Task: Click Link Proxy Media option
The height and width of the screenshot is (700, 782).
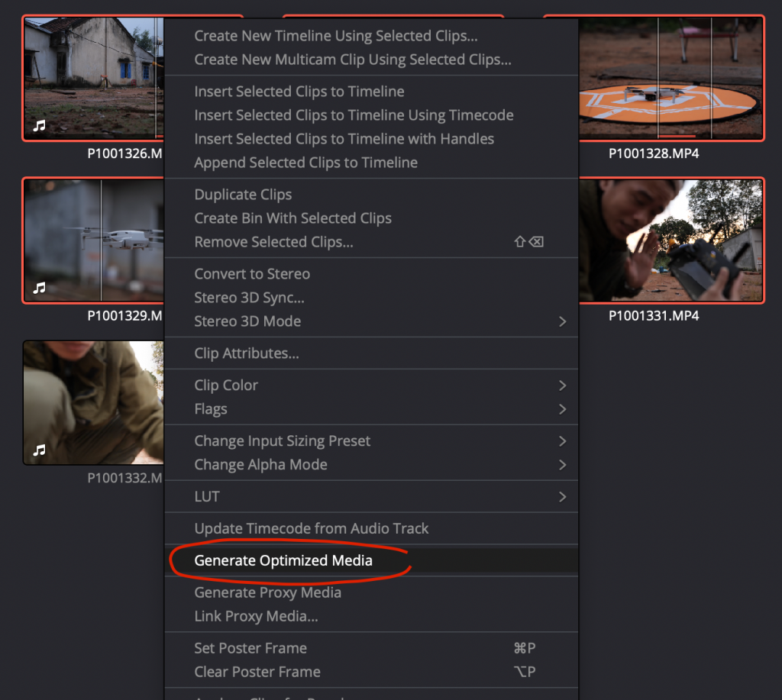Action: coord(256,616)
